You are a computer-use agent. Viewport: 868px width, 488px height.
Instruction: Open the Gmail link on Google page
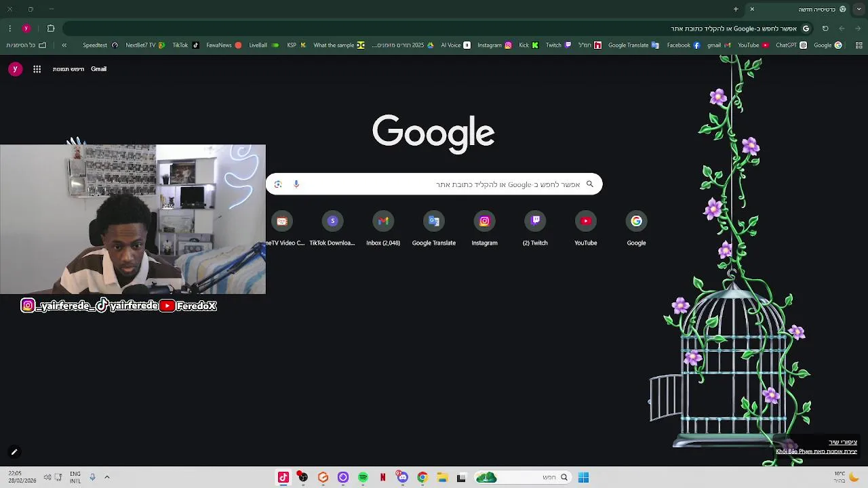[99, 69]
